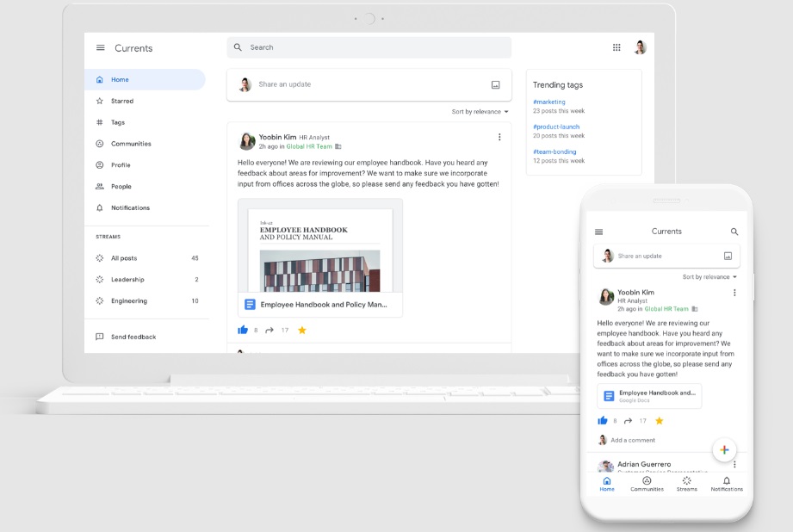
Task: Open the #team-bonding trending tag
Action: point(554,152)
